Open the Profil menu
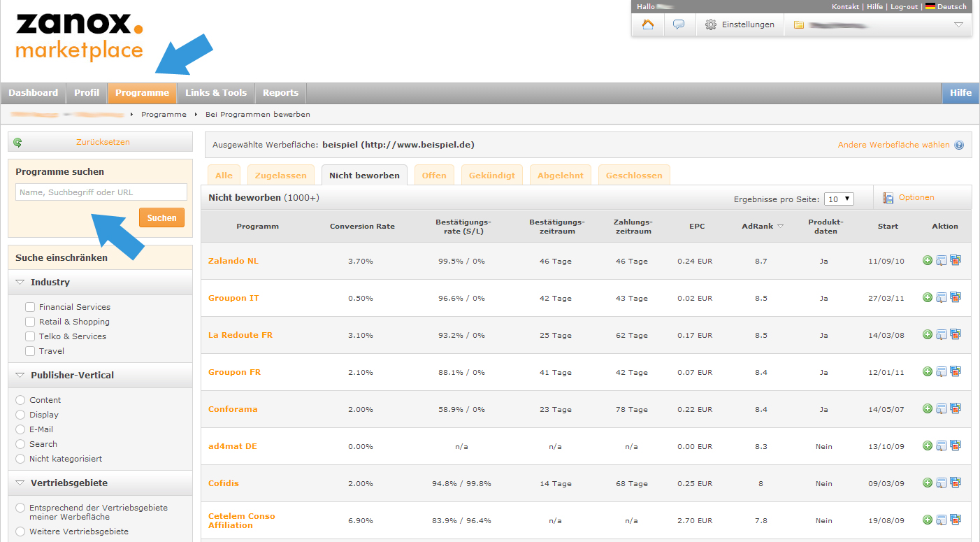The image size is (980, 542). (87, 92)
